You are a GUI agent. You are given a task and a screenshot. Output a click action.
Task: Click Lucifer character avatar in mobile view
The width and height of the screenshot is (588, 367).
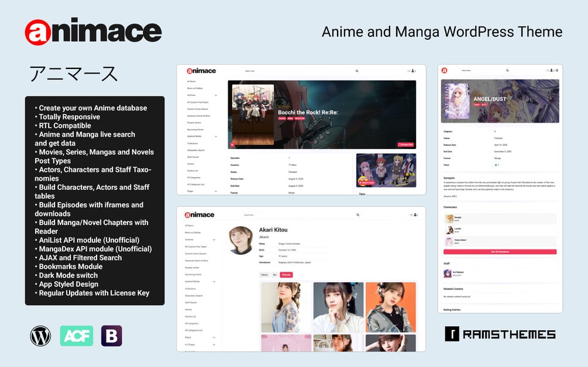pyautogui.click(x=449, y=230)
